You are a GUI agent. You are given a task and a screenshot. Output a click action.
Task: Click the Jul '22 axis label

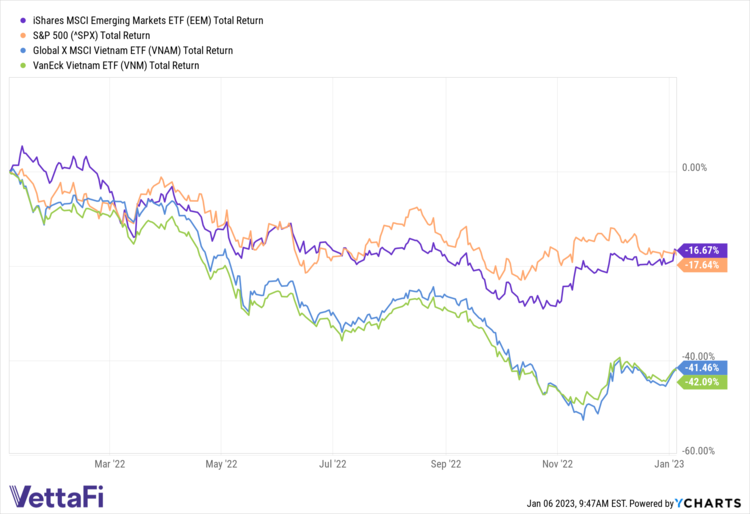(332, 464)
